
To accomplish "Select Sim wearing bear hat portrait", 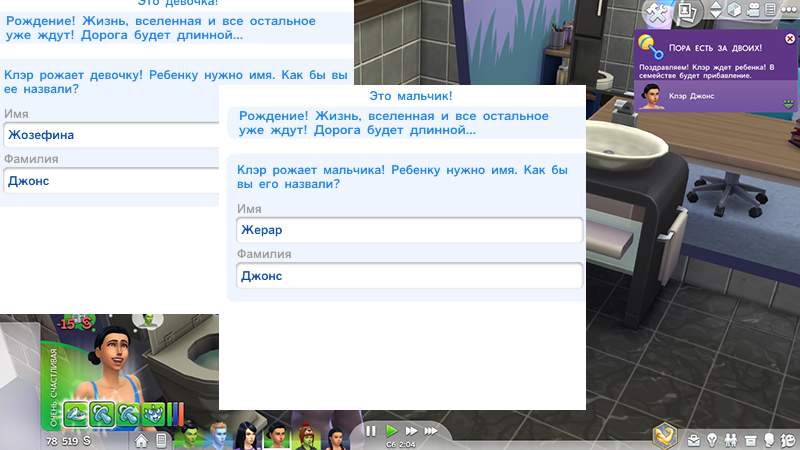I will [x=306, y=436].
